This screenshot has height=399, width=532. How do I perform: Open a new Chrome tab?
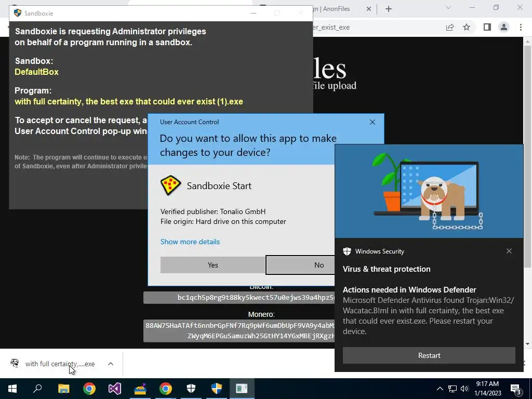click(x=389, y=9)
